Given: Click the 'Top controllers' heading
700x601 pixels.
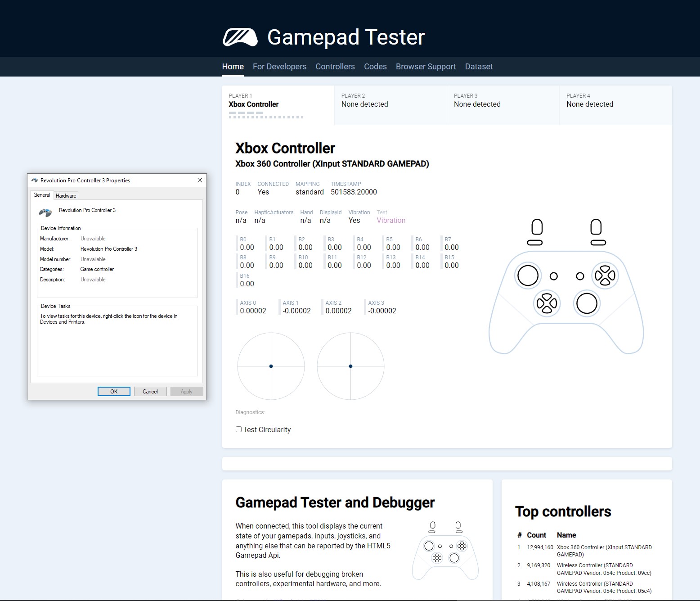Looking at the screenshot, I should click(563, 512).
